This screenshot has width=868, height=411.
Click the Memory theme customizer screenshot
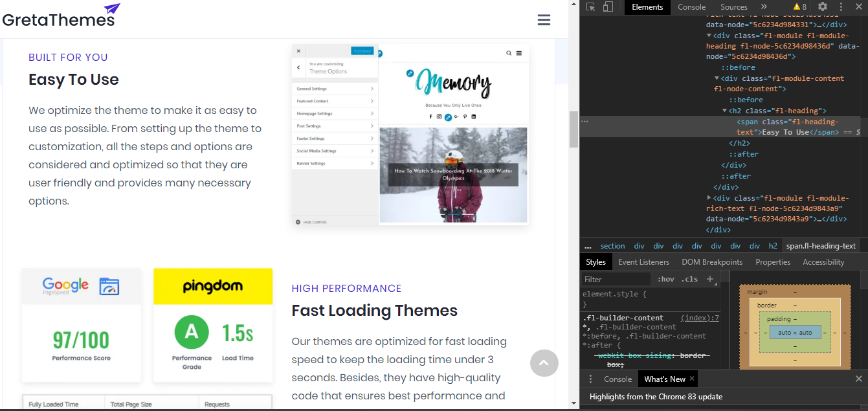410,135
